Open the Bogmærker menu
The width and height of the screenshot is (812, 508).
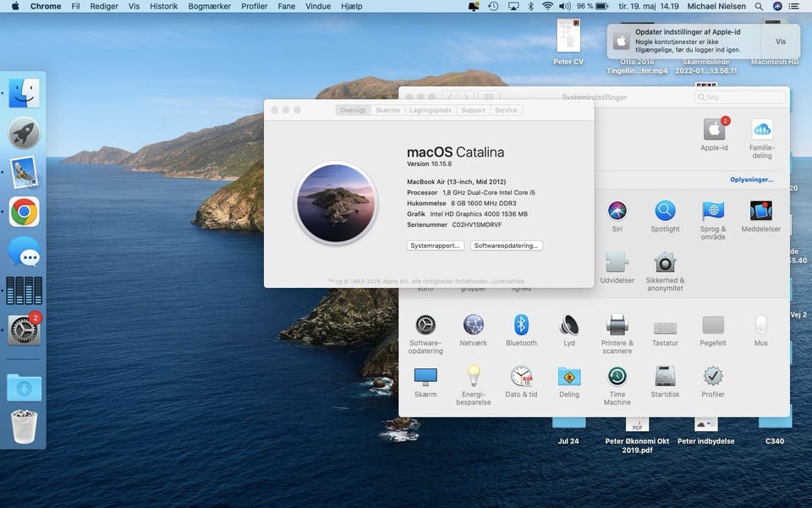[209, 6]
